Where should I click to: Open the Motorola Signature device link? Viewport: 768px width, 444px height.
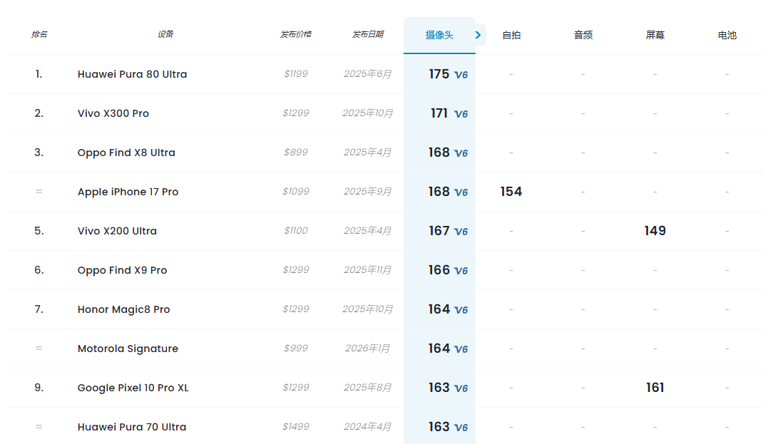pos(128,349)
